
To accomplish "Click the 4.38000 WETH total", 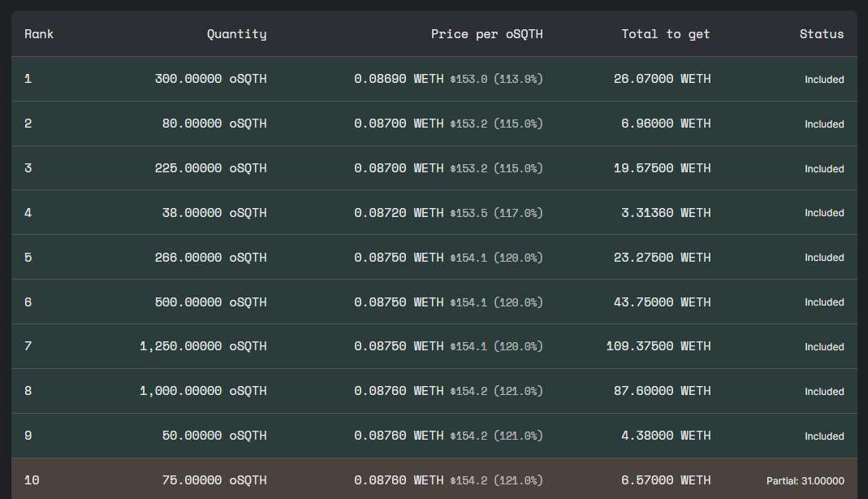I will pyautogui.click(x=666, y=436).
